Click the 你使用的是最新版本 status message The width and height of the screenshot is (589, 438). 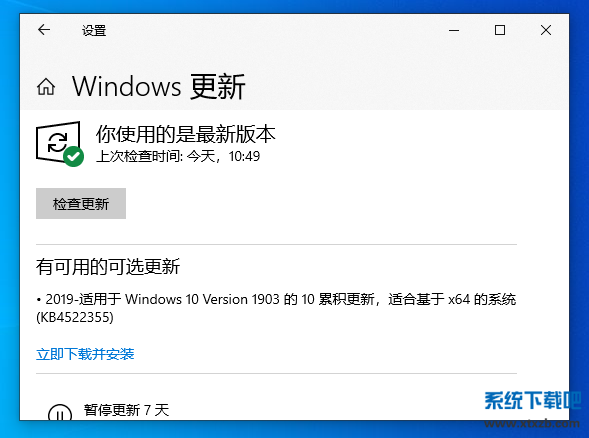pyautogui.click(x=186, y=134)
